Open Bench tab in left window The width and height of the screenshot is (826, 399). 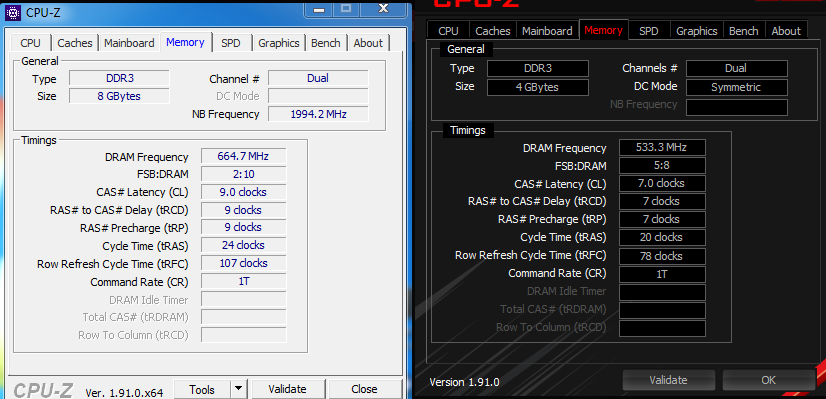[x=326, y=43]
